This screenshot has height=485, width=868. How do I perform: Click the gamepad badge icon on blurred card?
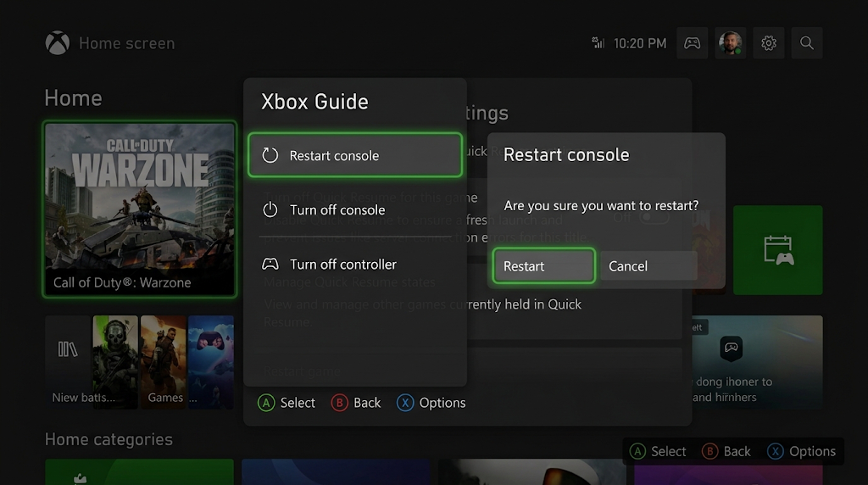(x=732, y=348)
